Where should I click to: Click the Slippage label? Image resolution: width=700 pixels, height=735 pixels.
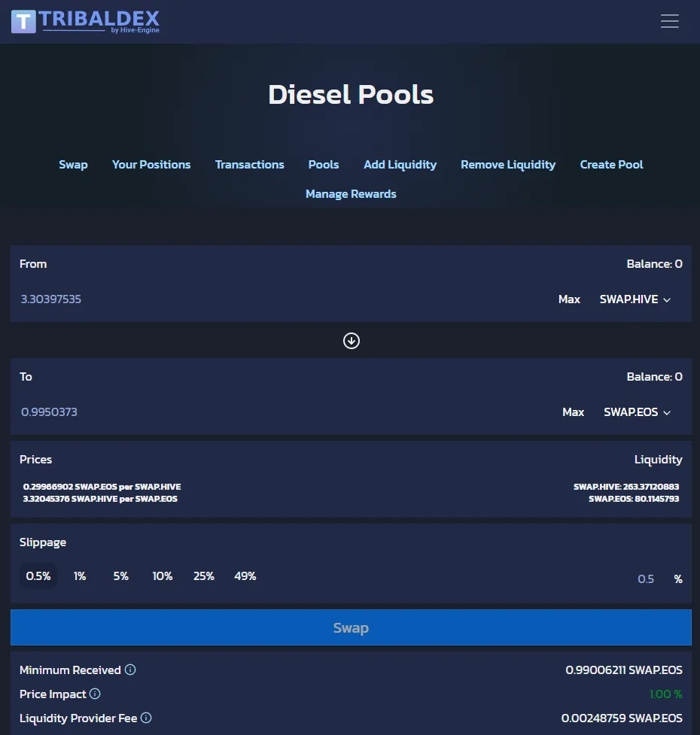(x=43, y=542)
